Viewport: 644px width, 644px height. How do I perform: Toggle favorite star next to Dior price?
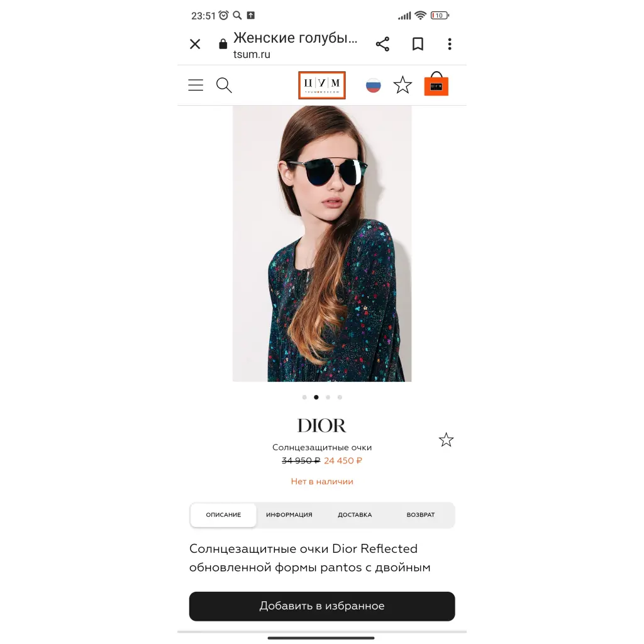coord(446,440)
